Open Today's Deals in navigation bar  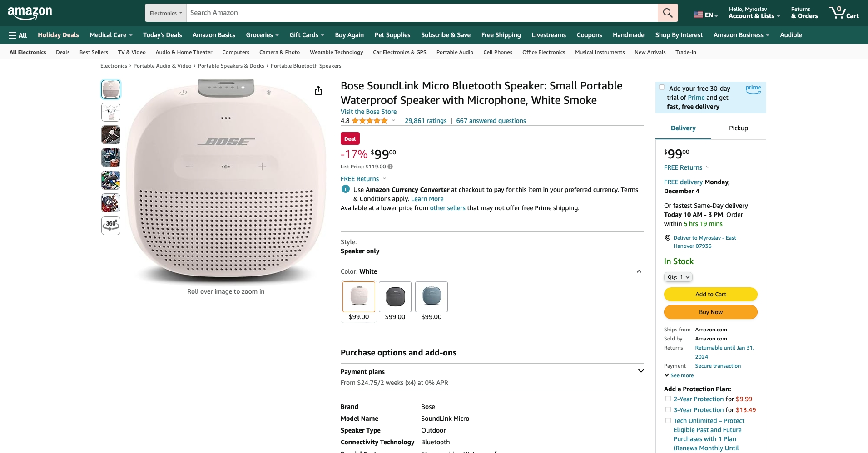point(162,35)
